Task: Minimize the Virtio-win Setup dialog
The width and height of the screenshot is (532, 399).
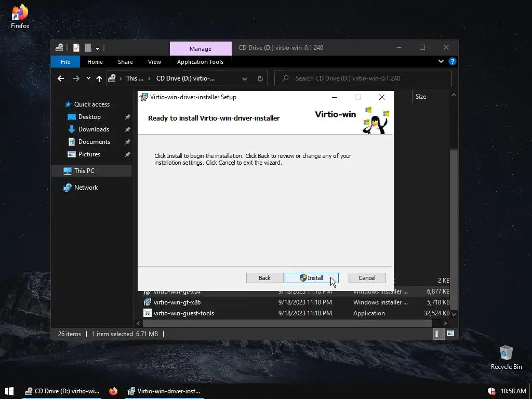Action: (x=335, y=97)
